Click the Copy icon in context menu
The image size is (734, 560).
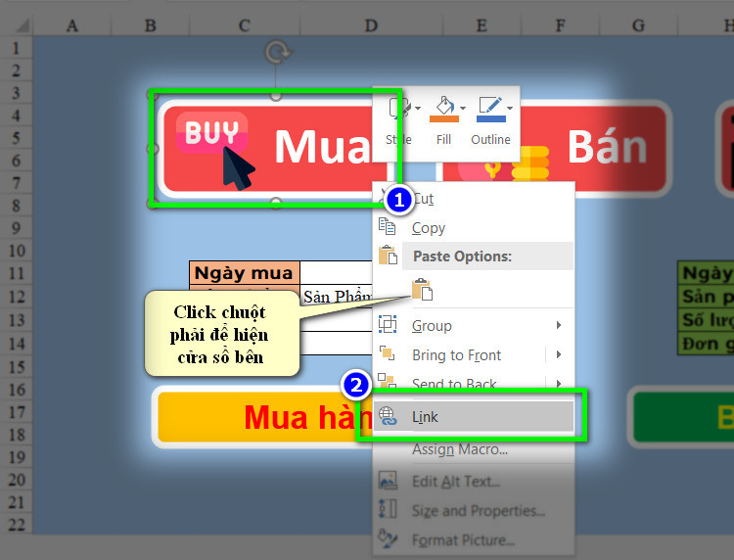[388, 226]
